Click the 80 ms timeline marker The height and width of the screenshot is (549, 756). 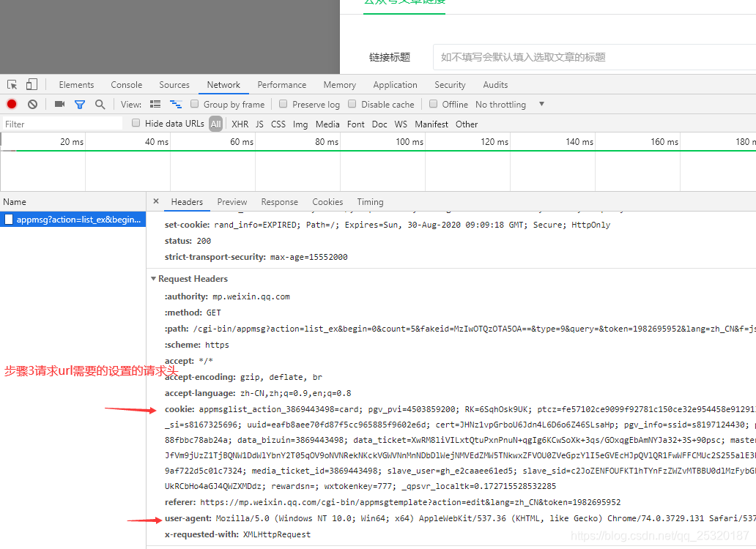[x=327, y=141]
